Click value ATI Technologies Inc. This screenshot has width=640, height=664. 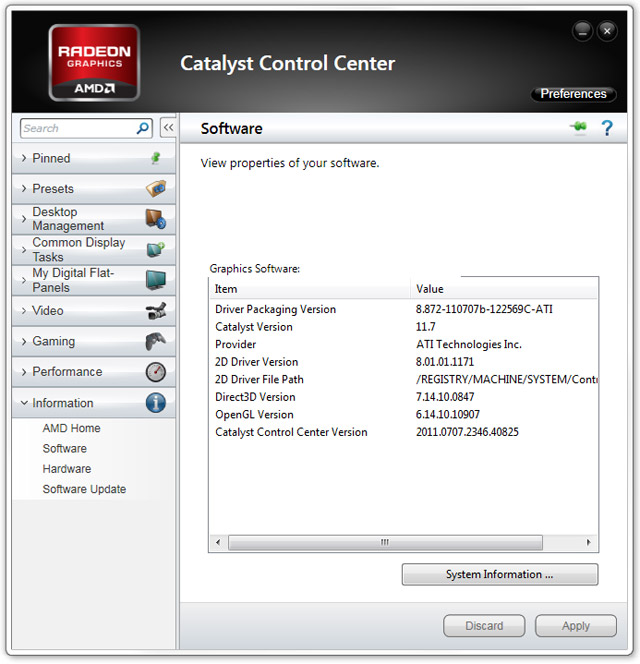[x=469, y=344]
